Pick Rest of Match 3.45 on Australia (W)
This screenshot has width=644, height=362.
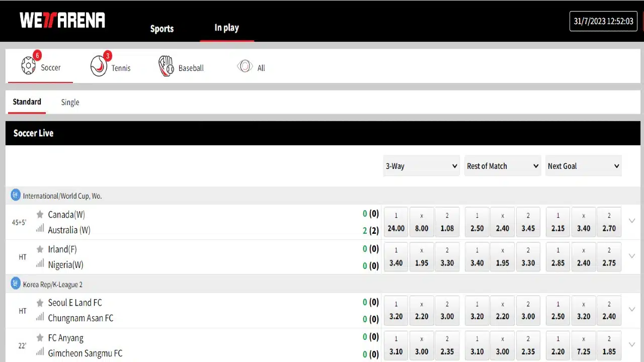click(528, 222)
